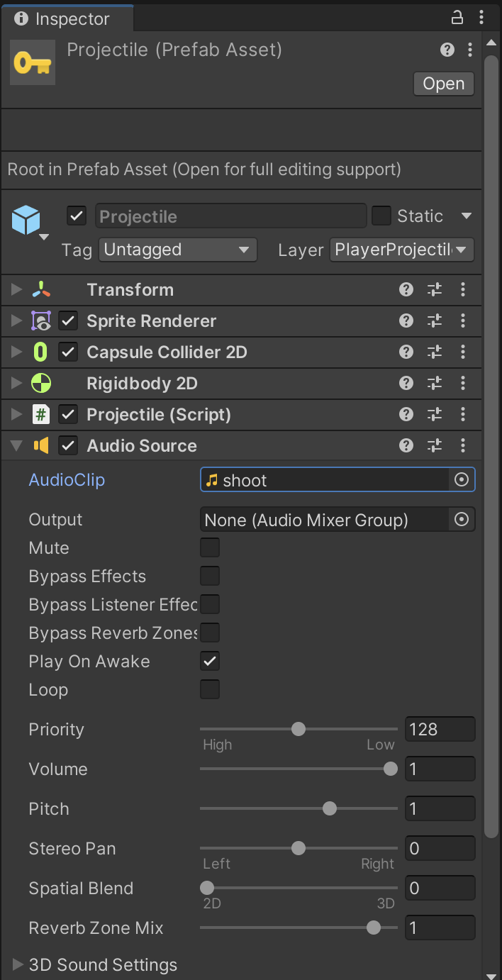Viewport: 502px width, 980px height.
Task: Open the Rigidbody 2D three-dot options menu
Action: 463,384
